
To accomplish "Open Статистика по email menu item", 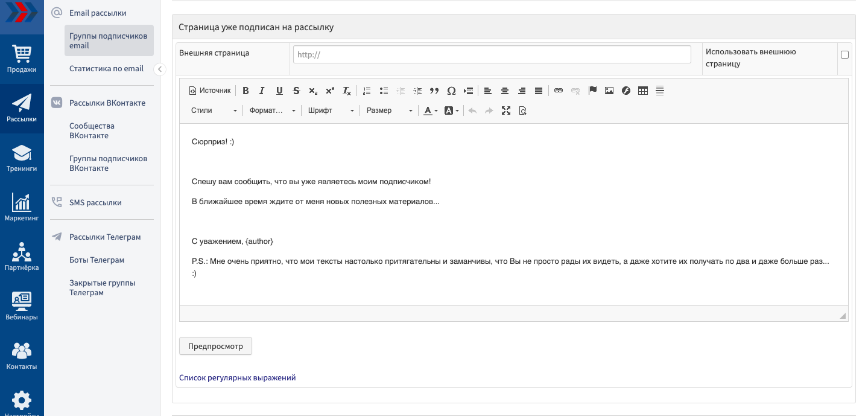I will (106, 69).
